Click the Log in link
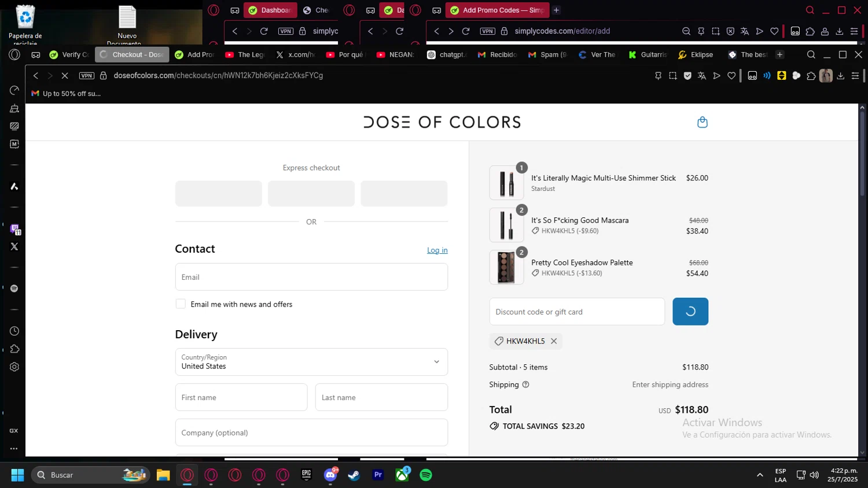Screen dimensions: 868x488 (437, 250)
